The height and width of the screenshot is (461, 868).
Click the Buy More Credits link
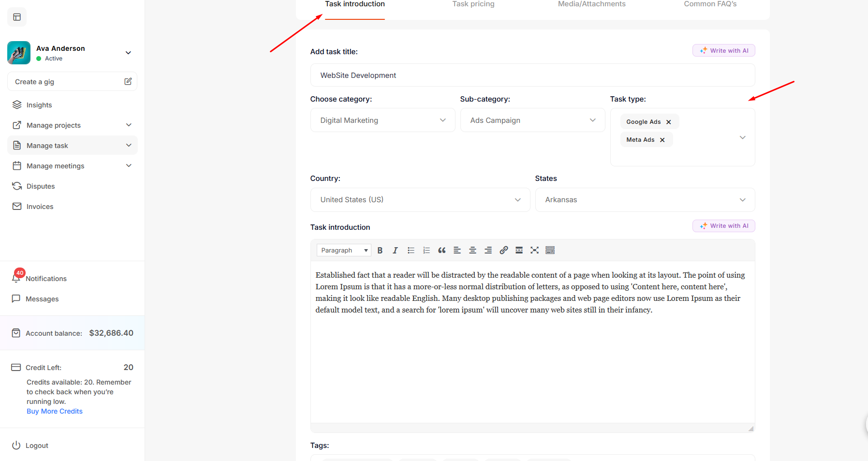tap(55, 411)
